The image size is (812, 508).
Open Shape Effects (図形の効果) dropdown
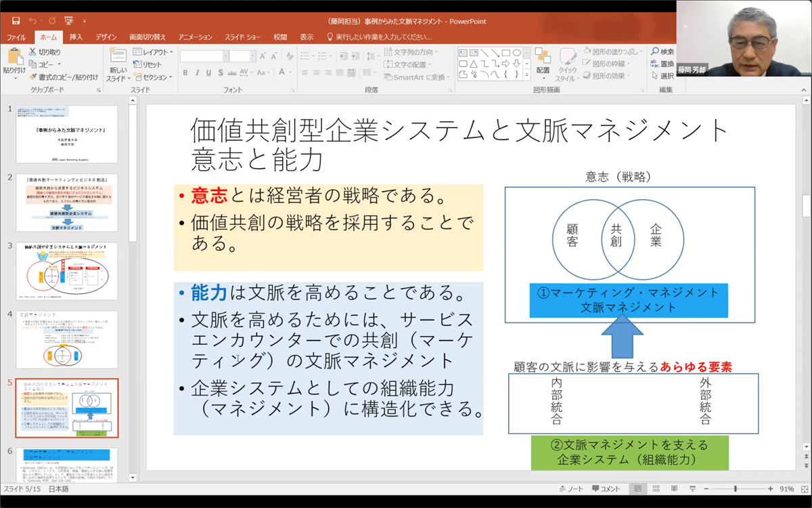coord(606,76)
